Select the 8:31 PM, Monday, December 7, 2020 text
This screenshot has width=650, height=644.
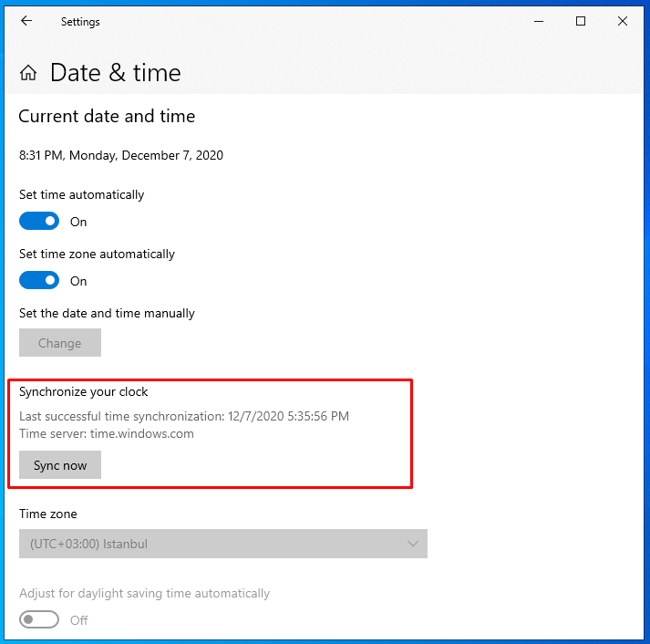pyautogui.click(x=121, y=155)
